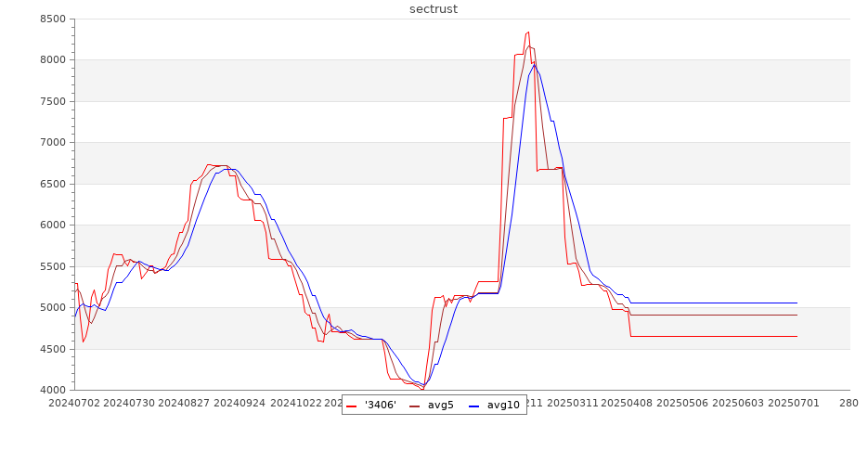Click the '3406' legend red marker

coord(352,406)
